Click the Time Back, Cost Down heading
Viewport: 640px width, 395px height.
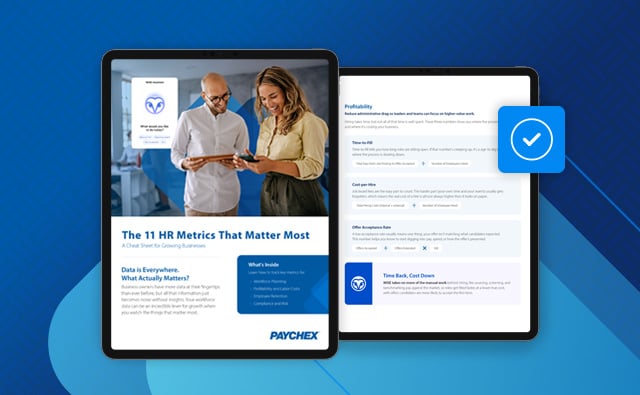point(409,275)
